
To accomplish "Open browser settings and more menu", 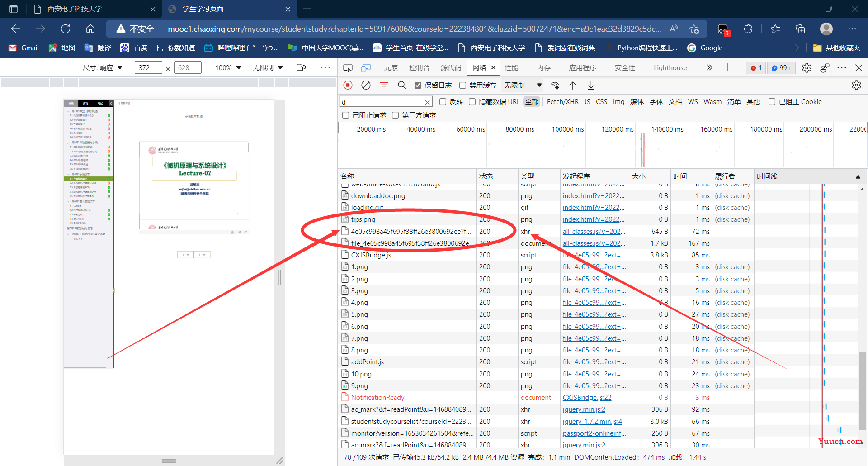I will (852, 29).
